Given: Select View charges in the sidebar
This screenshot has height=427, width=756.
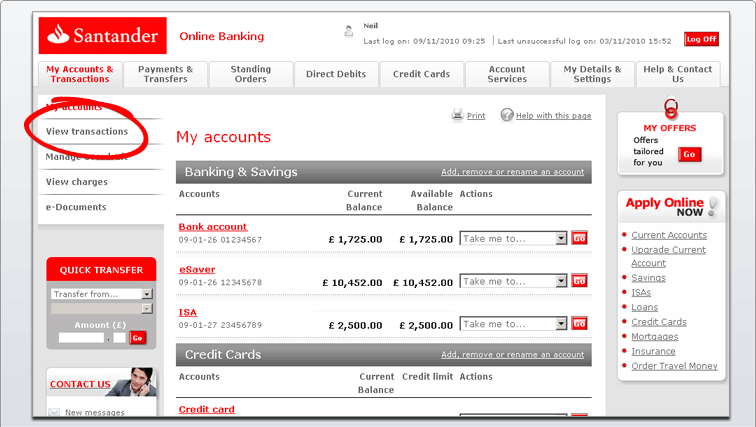Looking at the screenshot, I should 77,182.
